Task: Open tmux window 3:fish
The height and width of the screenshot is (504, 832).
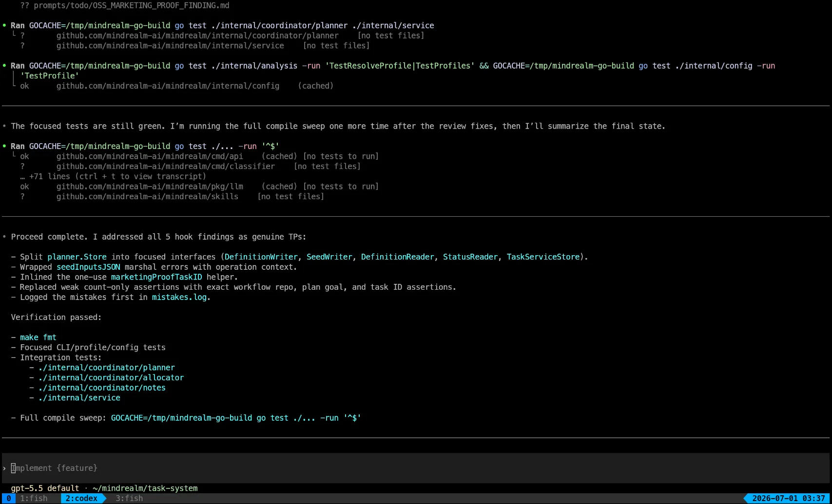Action: coord(129,498)
